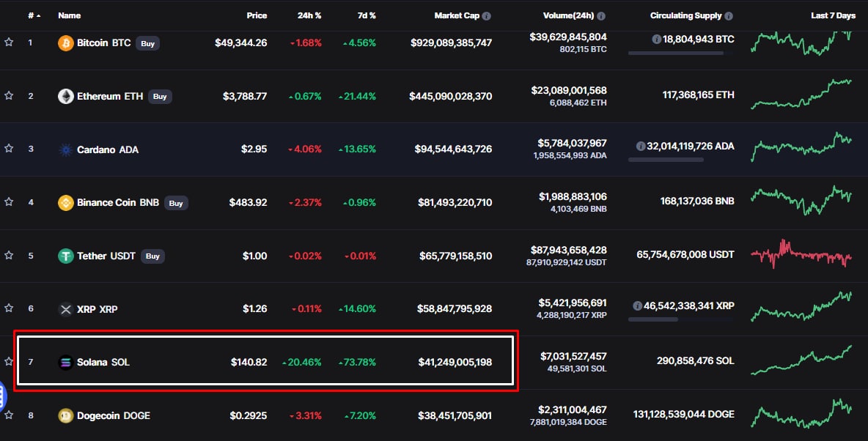Screen dimensions: 868x441
Task: Sort the table by rank number column
Action: coord(34,15)
